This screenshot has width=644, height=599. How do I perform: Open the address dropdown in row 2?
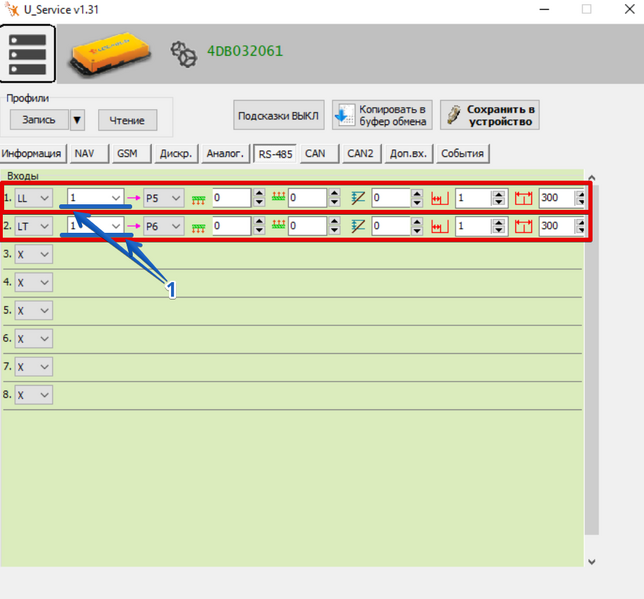(x=95, y=226)
